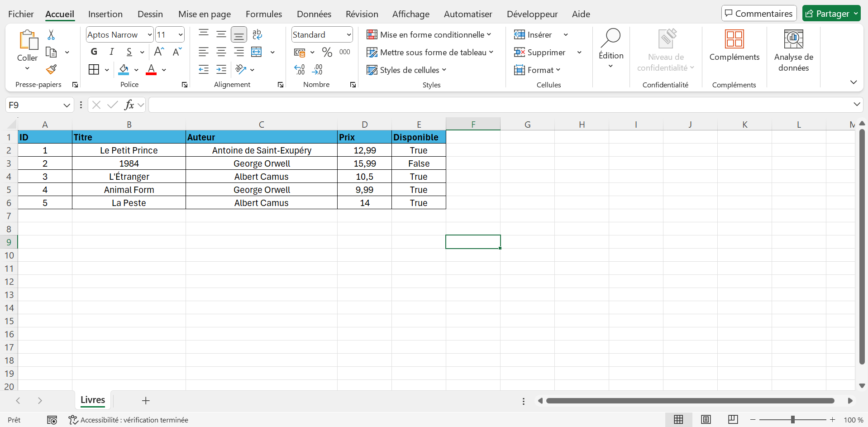Switch to the Données tab
This screenshot has width=868, height=427.
[x=314, y=14]
